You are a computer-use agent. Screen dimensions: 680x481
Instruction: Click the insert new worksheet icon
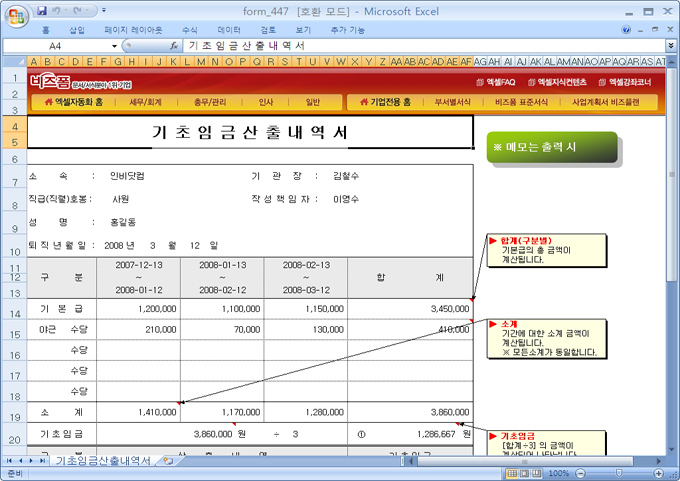coord(166,460)
